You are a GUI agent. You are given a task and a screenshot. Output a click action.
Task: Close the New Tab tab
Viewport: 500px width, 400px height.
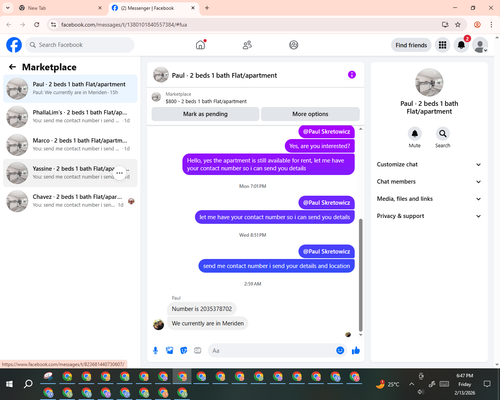(100, 8)
